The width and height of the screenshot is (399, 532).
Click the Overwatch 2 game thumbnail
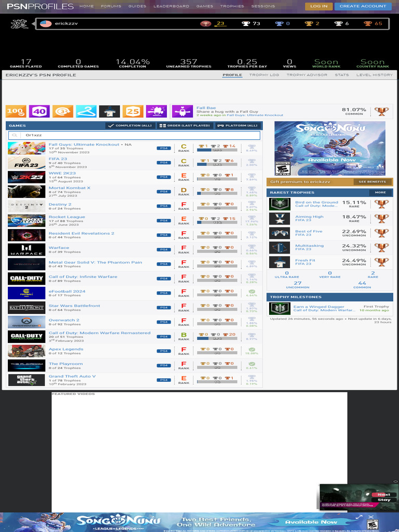26,322
